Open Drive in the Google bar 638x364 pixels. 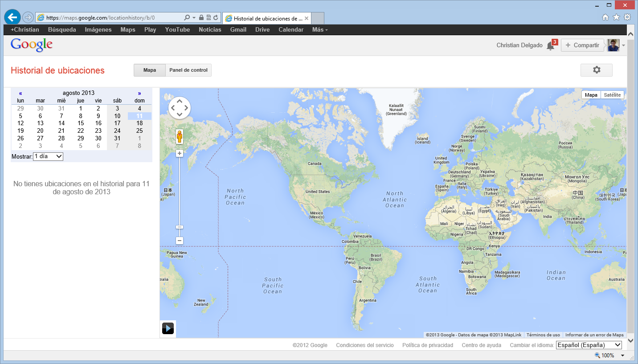(x=262, y=30)
